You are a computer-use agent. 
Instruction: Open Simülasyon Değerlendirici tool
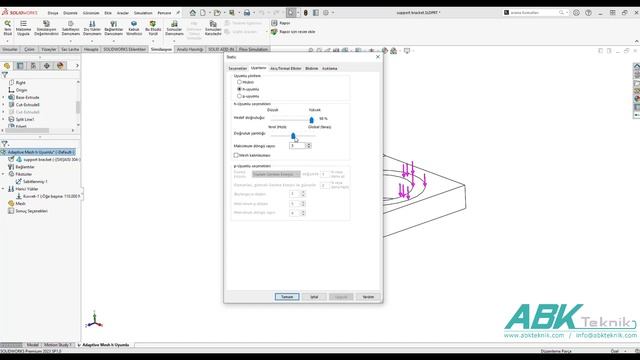pyautogui.click(x=47, y=24)
